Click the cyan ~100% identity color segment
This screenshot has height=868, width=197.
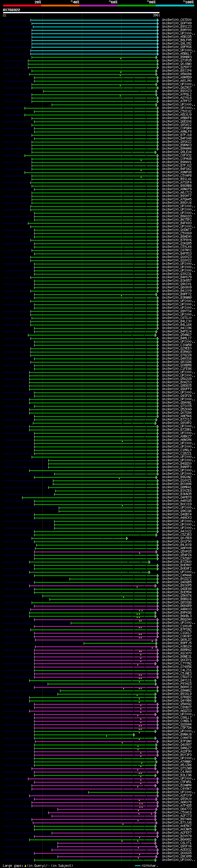point(175,6)
